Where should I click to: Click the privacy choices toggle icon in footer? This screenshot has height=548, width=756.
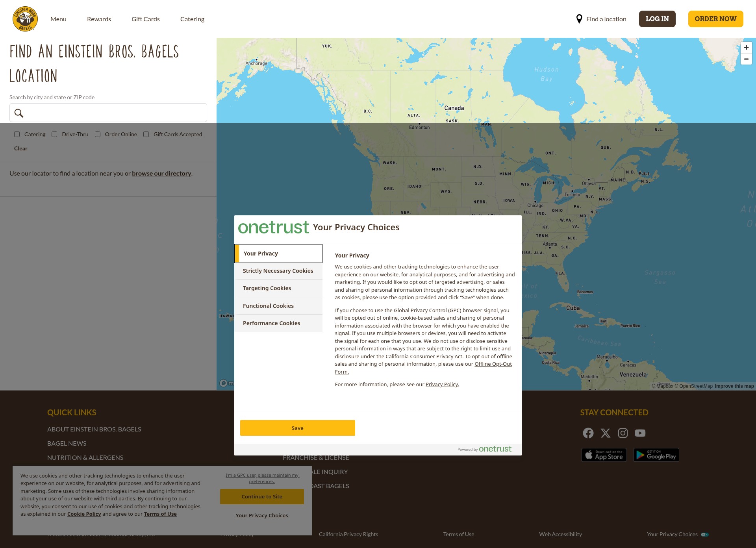[705, 534]
